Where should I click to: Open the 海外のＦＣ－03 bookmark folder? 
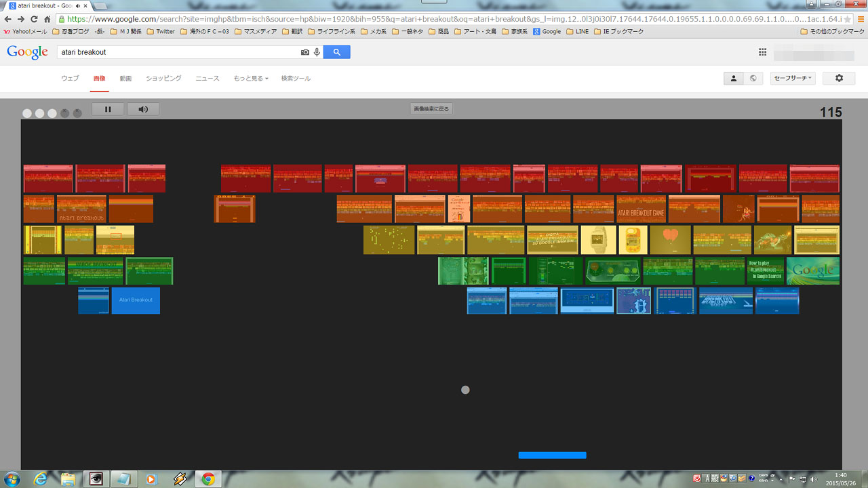point(205,31)
